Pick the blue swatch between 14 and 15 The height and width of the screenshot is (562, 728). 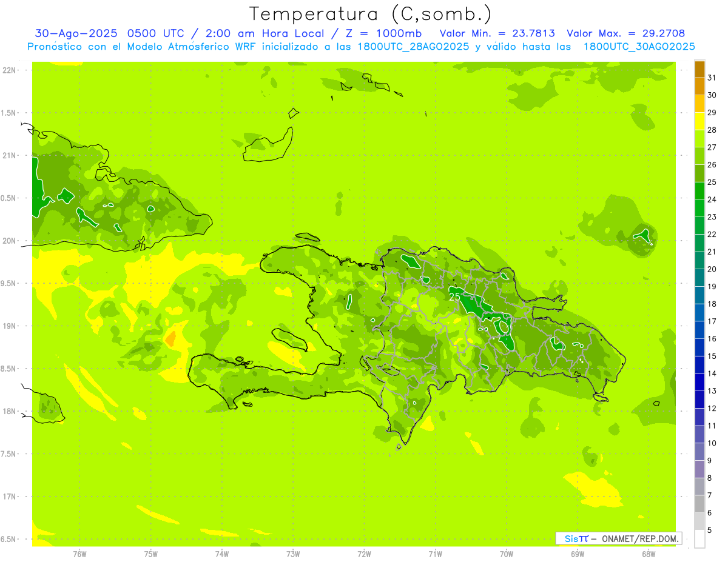(699, 365)
